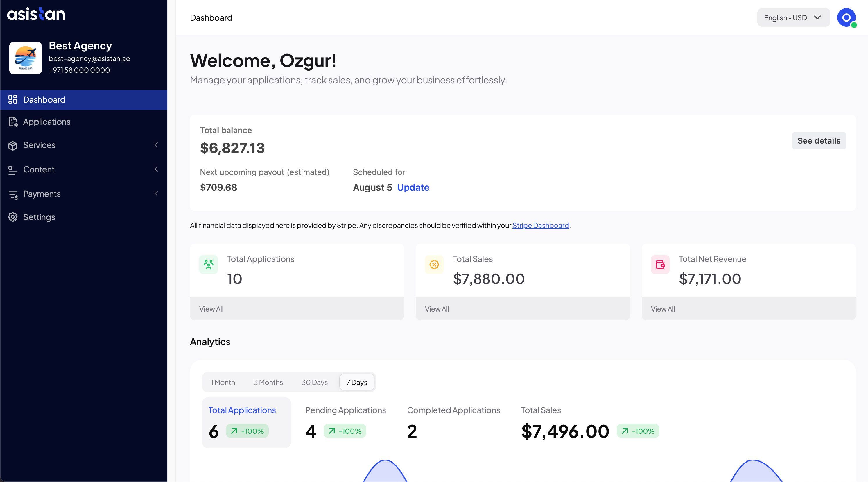
Task: Expand the Payments submenu chevron
Action: (156, 194)
